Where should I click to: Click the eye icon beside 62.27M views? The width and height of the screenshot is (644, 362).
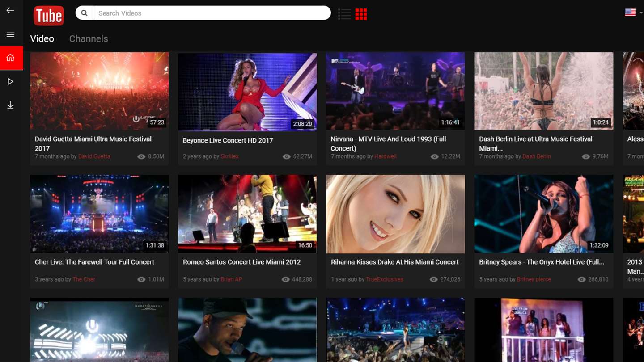click(x=287, y=156)
